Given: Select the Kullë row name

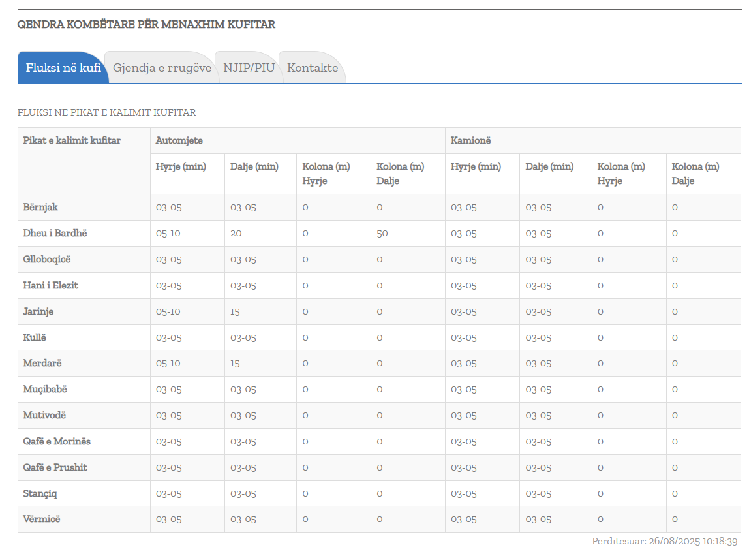Looking at the screenshot, I should pos(35,337).
